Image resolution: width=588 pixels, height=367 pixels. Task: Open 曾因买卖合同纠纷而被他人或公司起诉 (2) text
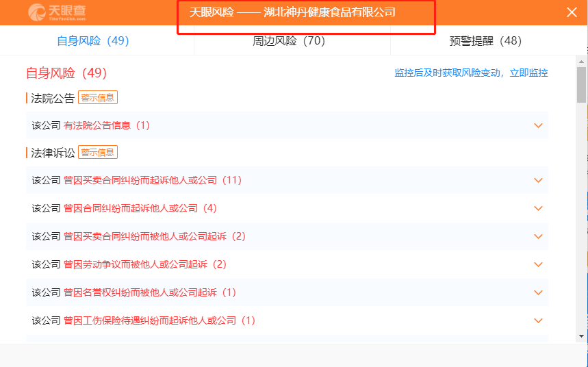[x=155, y=236]
